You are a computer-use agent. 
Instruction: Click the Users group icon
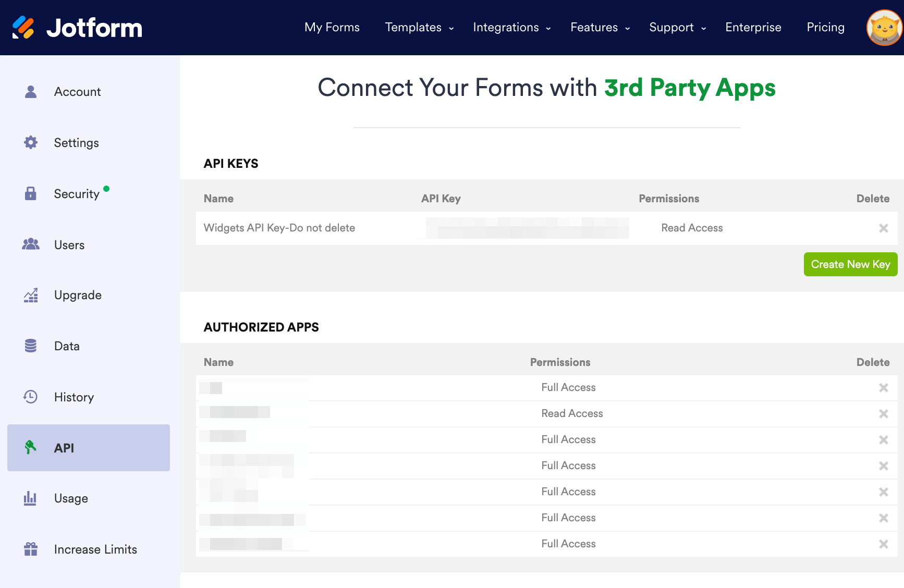tap(31, 244)
